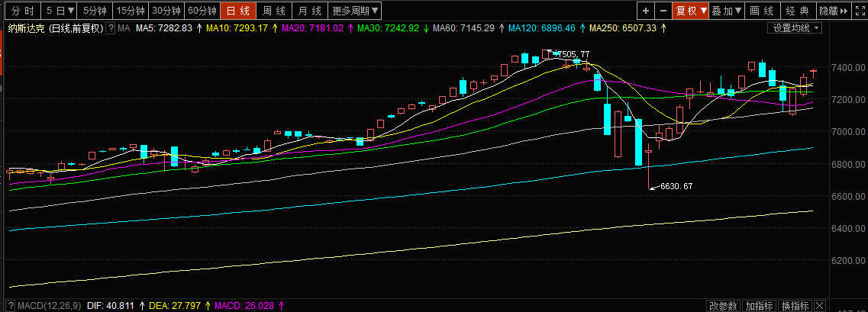Switch to 分时 intraday tab

23,11
